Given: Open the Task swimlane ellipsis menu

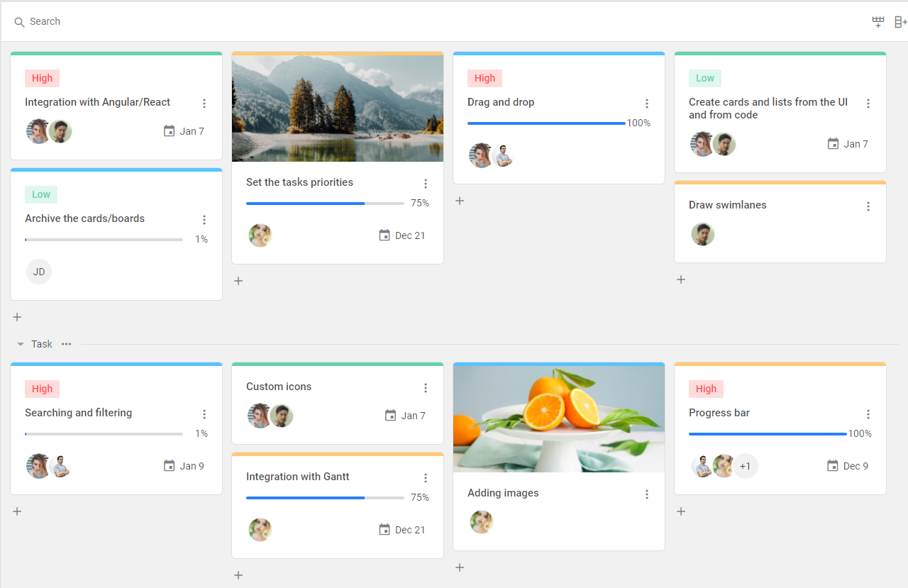Looking at the screenshot, I should click(x=66, y=344).
